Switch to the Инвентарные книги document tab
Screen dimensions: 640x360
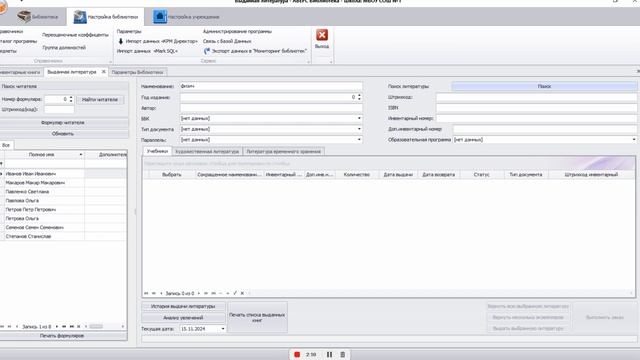pos(20,72)
